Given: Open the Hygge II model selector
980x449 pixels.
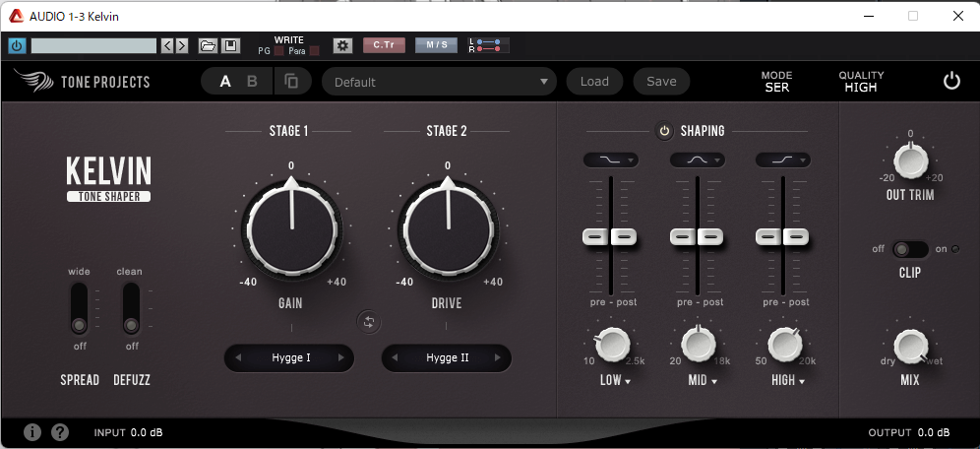Looking at the screenshot, I should point(448,357).
